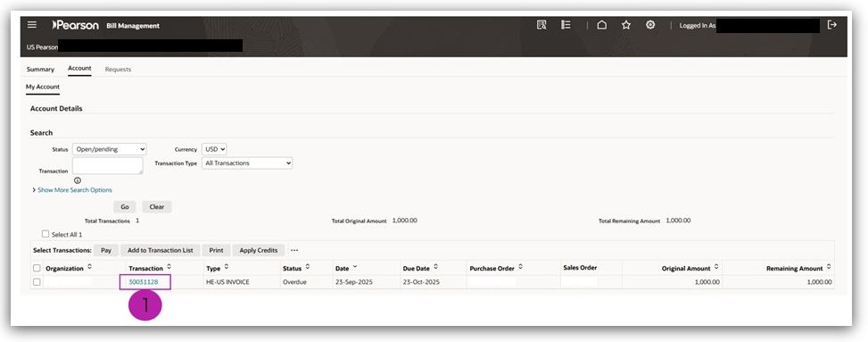Sort by Purchase Order column arrows

coord(520,267)
